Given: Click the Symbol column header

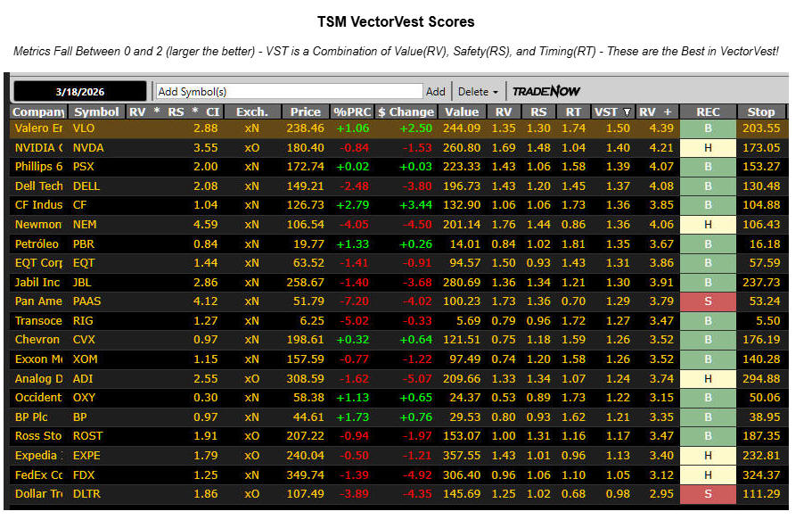Looking at the screenshot, I should pyautogui.click(x=96, y=111).
